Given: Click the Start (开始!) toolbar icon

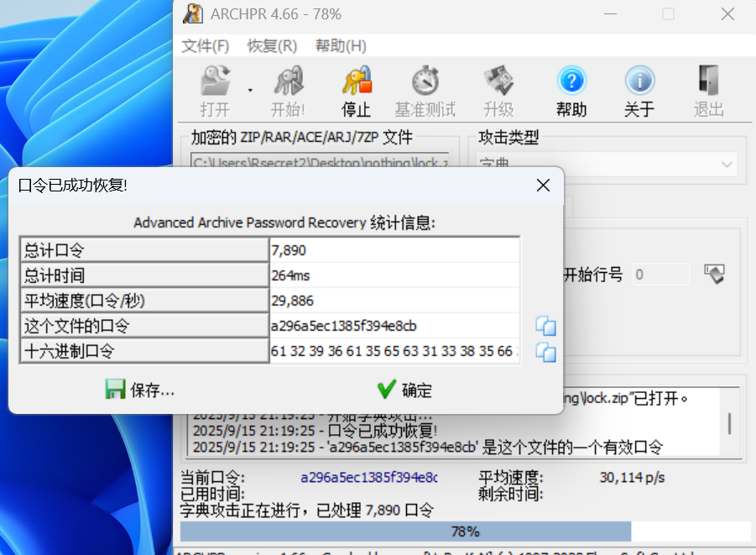Looking at the screenshot, I should tap(289, 81).
